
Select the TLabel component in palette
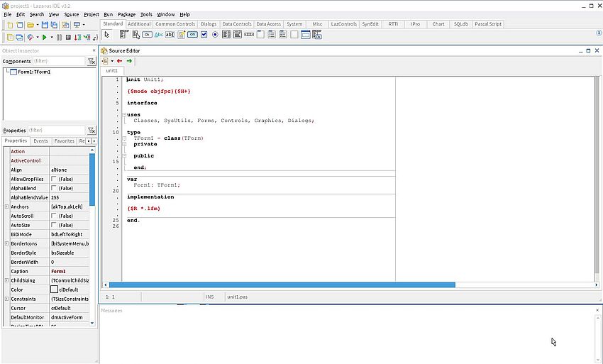pyautogui.click(x=158, y=34)
